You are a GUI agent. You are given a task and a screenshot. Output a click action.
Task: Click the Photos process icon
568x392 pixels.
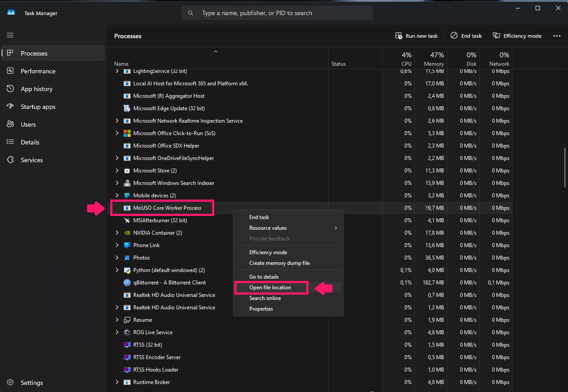point(127,258)
